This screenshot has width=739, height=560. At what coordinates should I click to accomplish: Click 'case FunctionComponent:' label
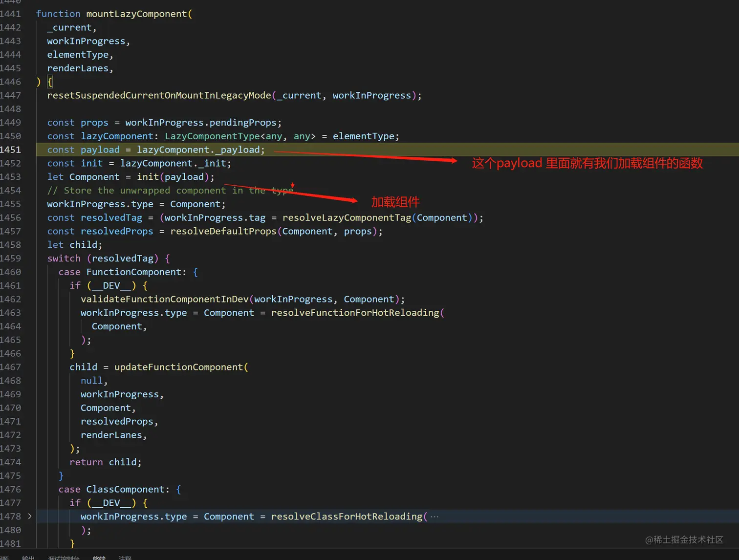122,272
